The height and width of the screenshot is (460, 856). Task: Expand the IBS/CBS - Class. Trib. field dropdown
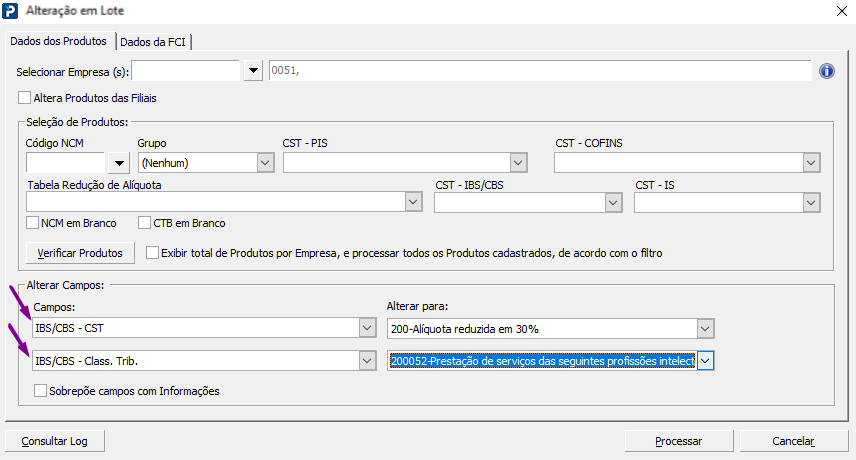[x=367, y=361]
